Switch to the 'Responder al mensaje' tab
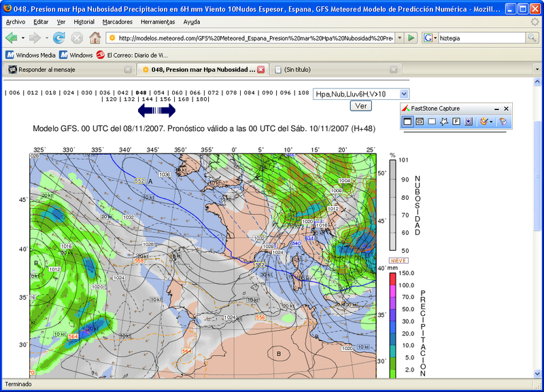Viewport: 544px width, 392px height. click(x=47, y=69)
